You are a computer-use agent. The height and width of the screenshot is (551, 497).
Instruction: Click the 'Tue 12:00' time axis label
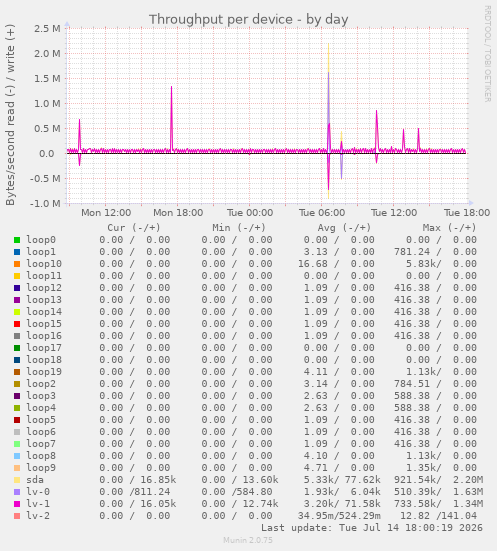[x=394, y=213]
